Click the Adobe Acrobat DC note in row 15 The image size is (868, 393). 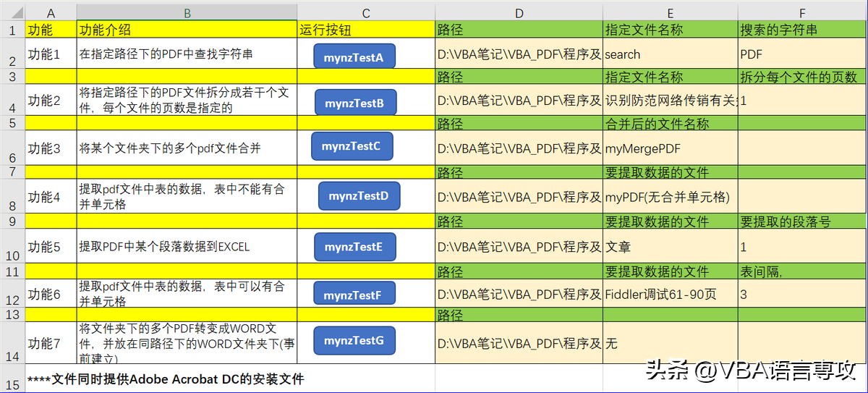click(x=166, y=379)
